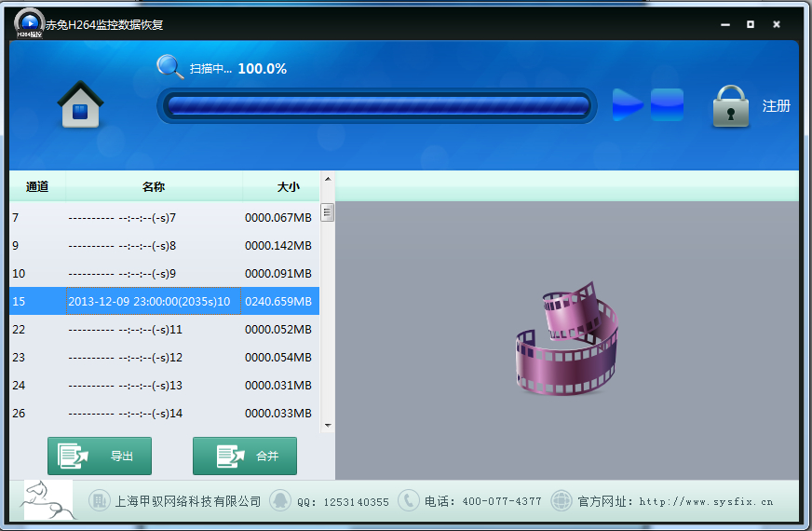The image size is (812, 531).
Task: Click the list scrollbar down arrow
Action: pos(327,426)
